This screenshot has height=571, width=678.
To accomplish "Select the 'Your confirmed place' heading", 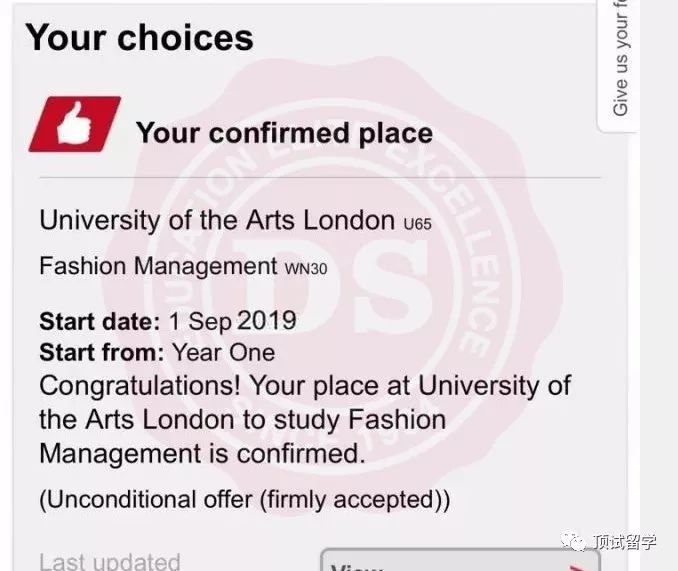I will click(x=284, y=133).
